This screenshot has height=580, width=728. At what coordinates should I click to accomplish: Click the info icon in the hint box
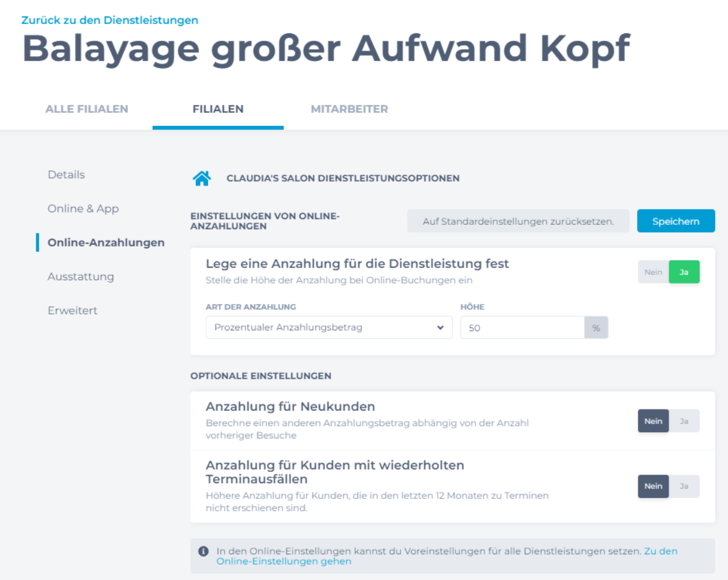tap(203, 550)
